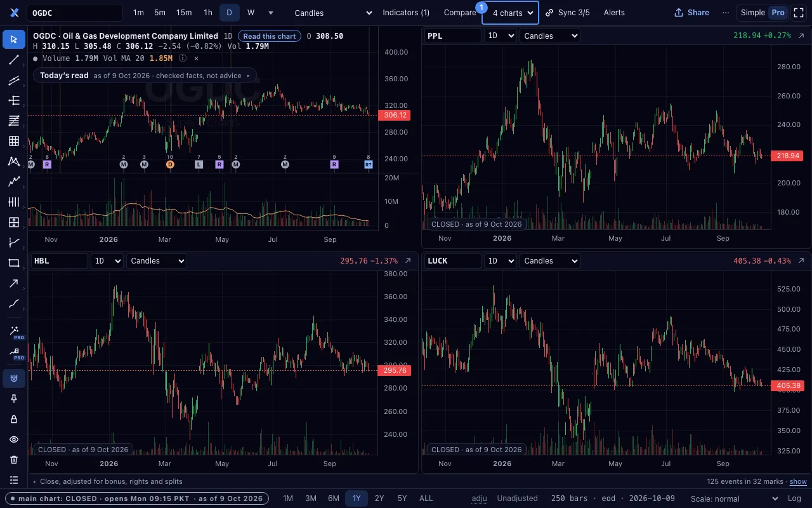
Task: Select the 15m timeframe
Action: pos(184,13)
